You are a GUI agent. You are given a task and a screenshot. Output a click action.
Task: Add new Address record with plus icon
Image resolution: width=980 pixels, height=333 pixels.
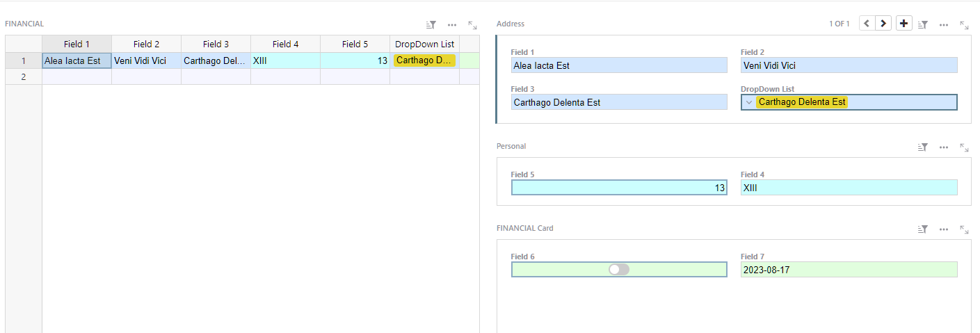[903, 24]
